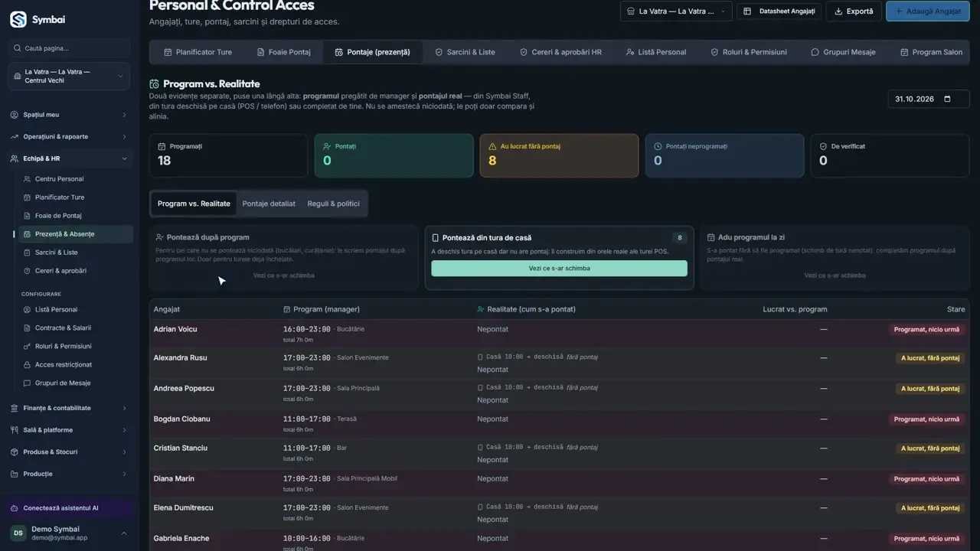The height and width of the screenshot is (551, 980).
Task: Open the Cereri & aprobări HR tab
Action: tap(560, 52)
